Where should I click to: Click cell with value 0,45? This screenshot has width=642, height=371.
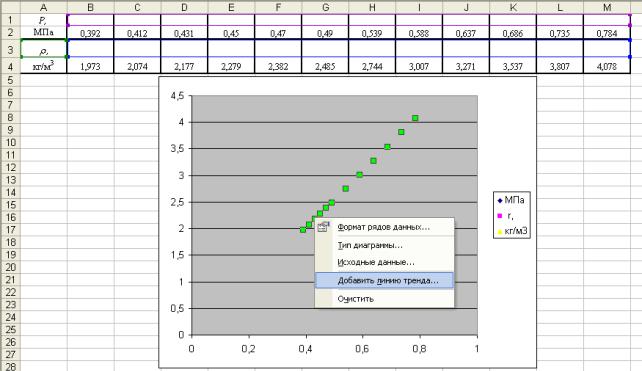coord(231,33)
